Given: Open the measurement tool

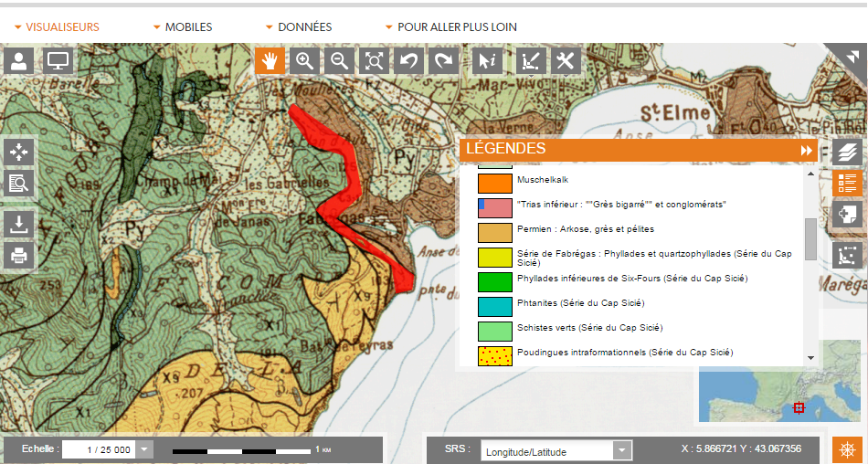Looking at the screenshot, I should click(x=531, y=61).
